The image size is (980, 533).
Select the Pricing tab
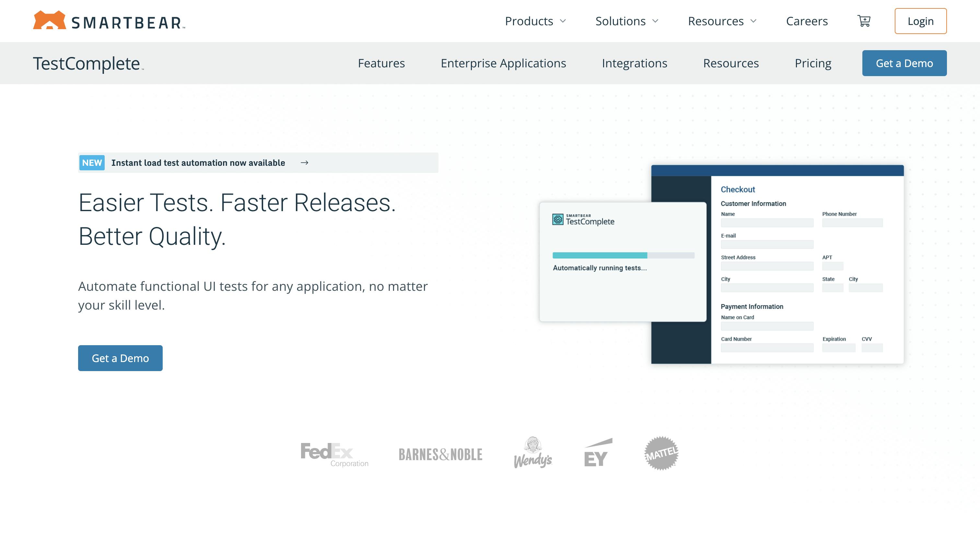tap(813, 63)
